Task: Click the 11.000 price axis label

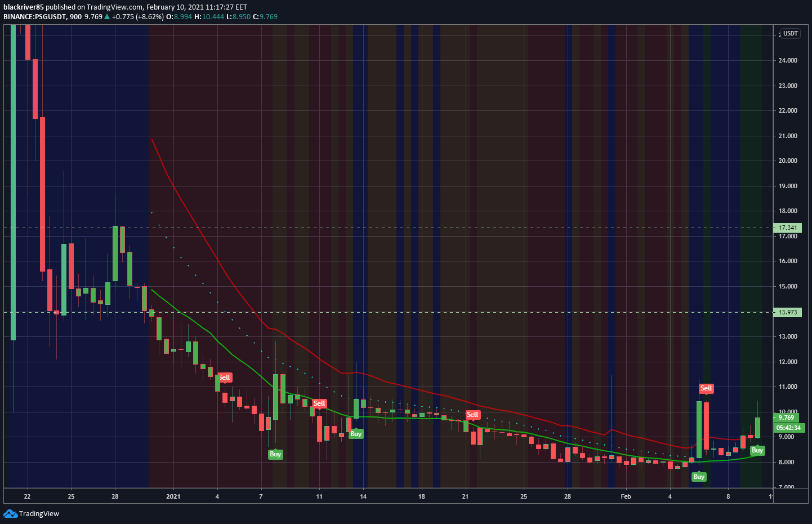Action: click(x=788, y=387)
